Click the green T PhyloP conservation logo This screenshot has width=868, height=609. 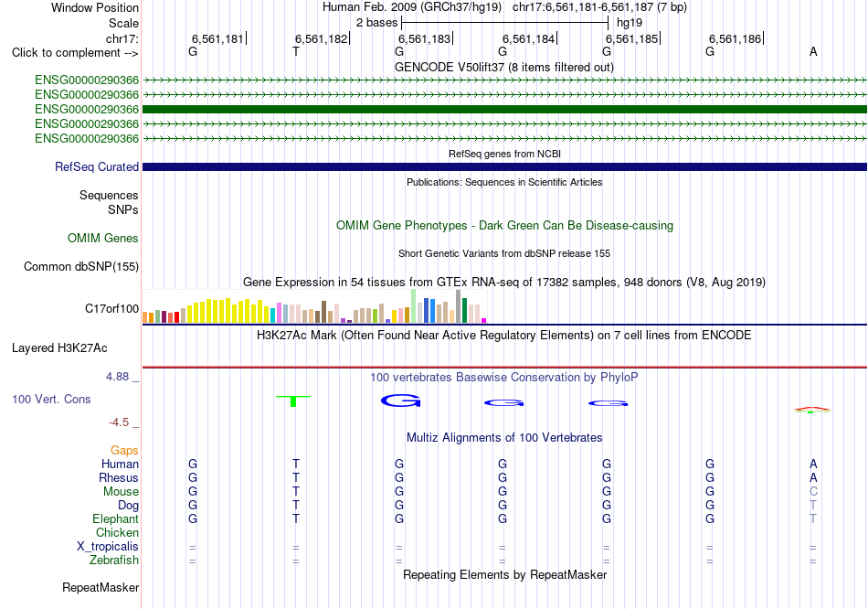point(293,401)
